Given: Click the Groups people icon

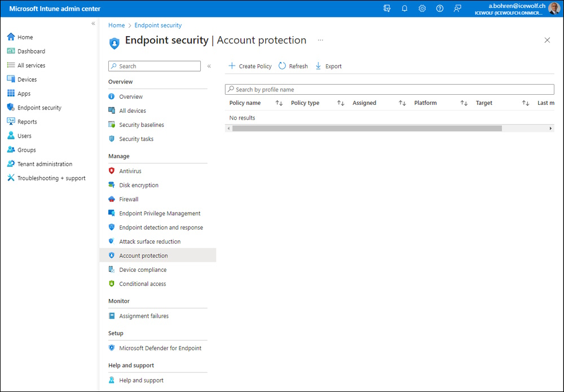Looking at the screenshot, I should click(11, 149).
